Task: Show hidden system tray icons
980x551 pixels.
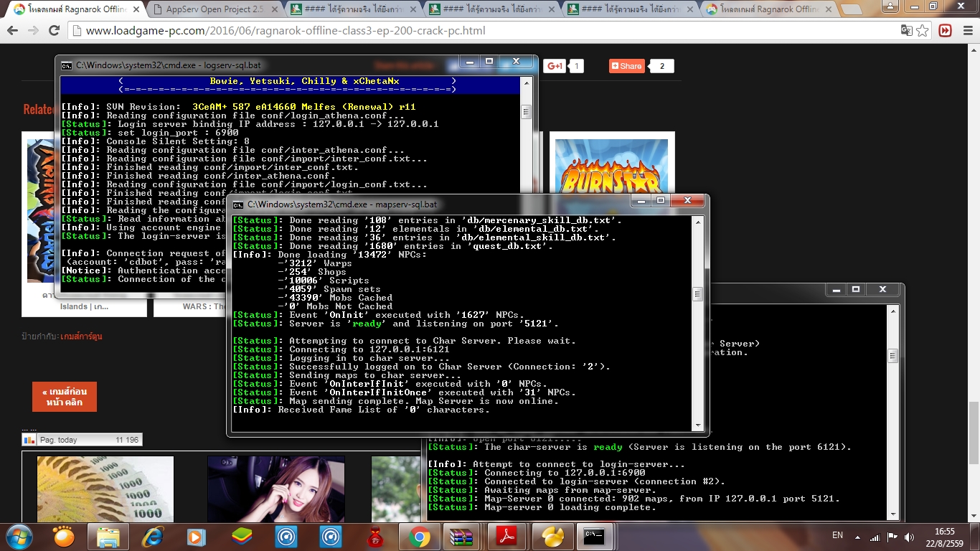Action: [x=857, y=537]
